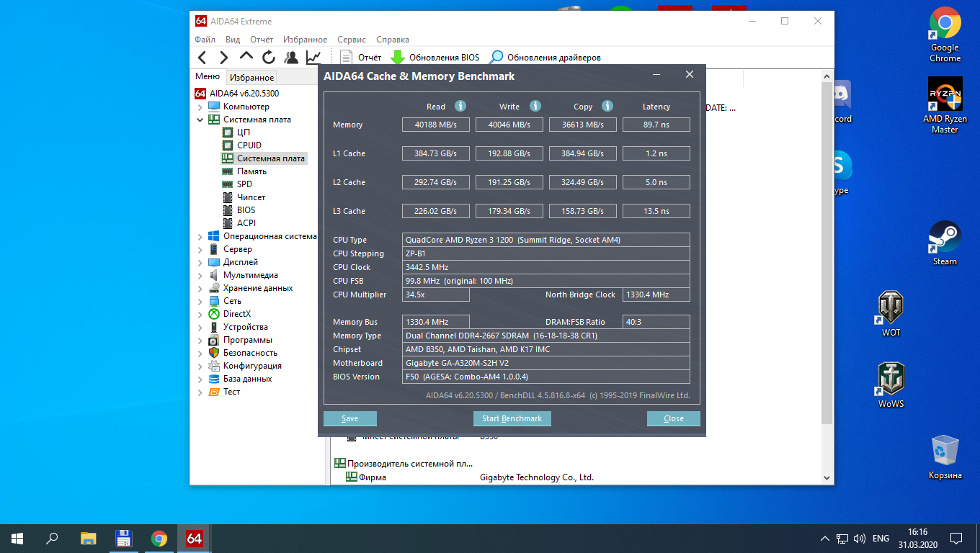Select Системная плата sub-item in tree
Viewport: 980px width, 553px height.
coord(264,158)
